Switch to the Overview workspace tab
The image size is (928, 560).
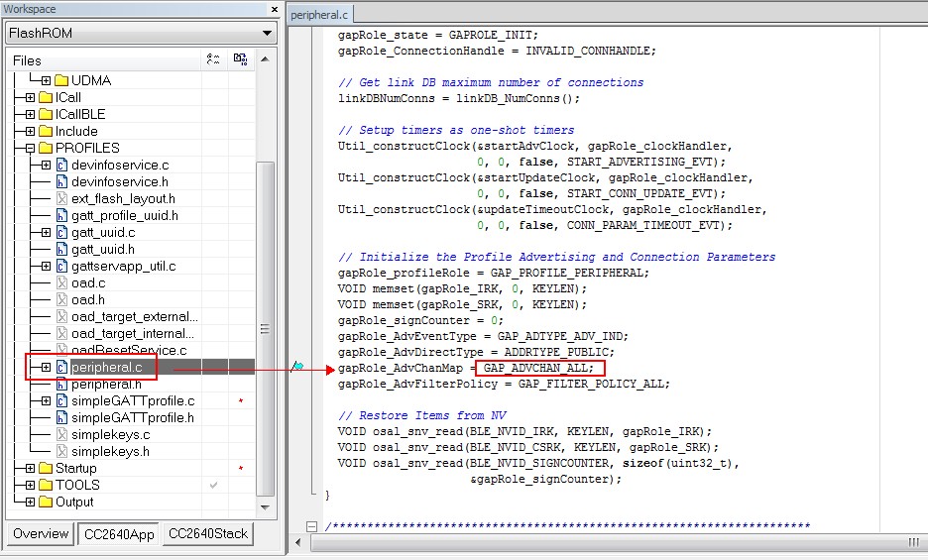[x=41, y=534]
